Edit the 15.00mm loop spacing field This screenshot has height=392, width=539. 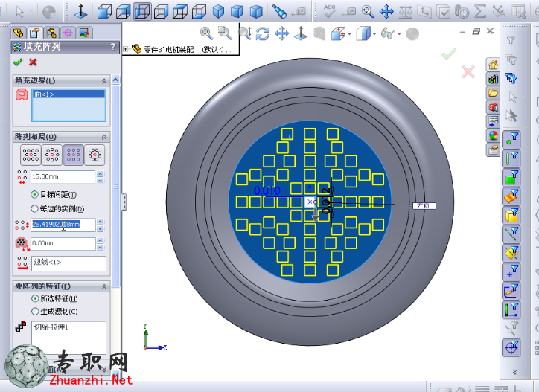(63, 177)
